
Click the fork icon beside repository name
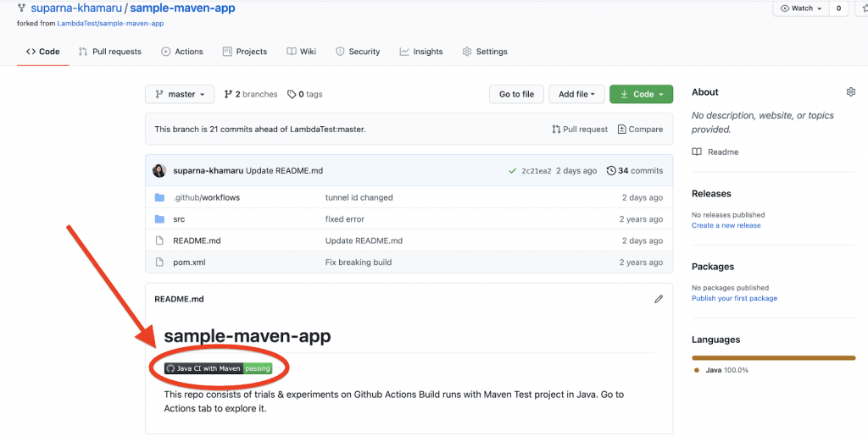click(x=21, y=8)
